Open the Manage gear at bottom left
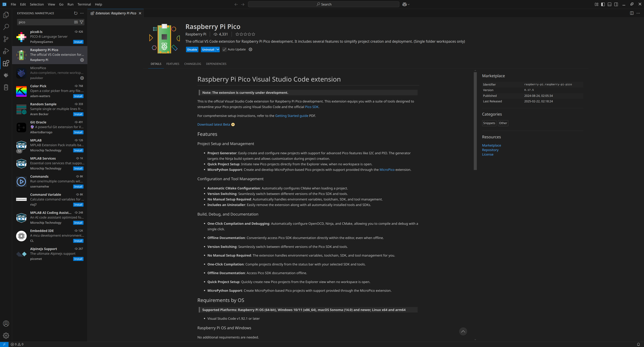The height and width of the screenshot is (347, 644). [x=6, y=335]
